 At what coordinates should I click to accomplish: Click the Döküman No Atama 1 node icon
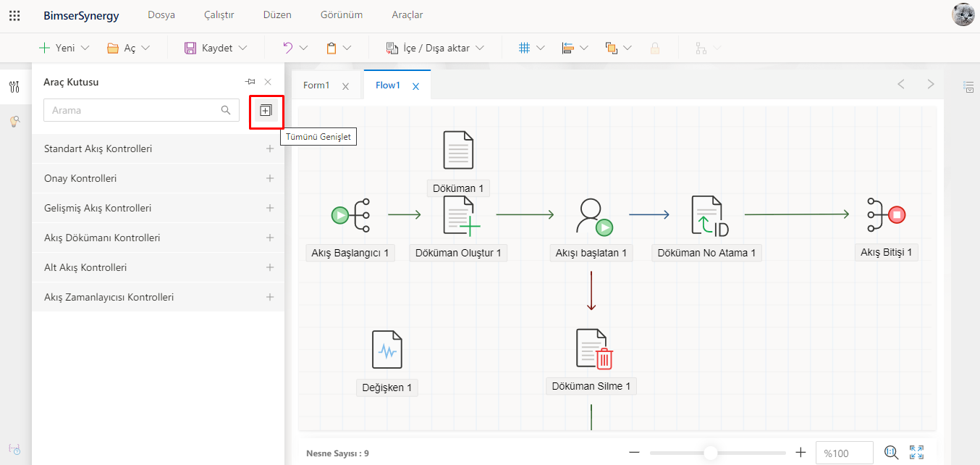pyautogui.click(x=709, y=216)
